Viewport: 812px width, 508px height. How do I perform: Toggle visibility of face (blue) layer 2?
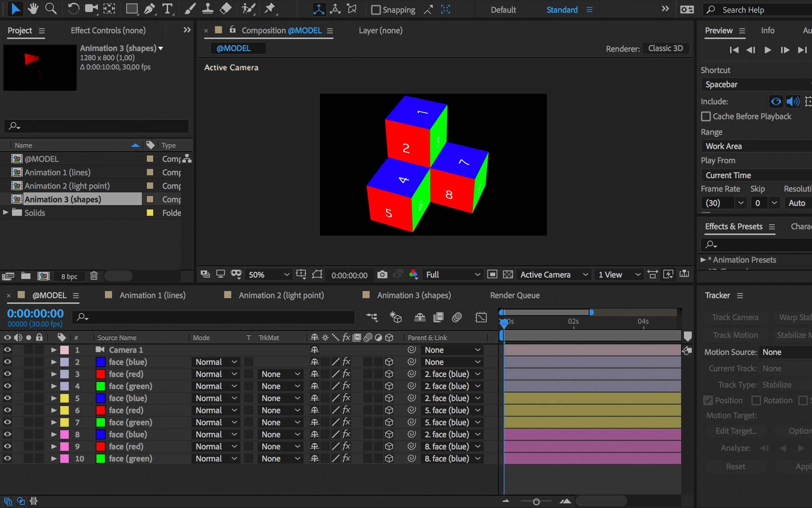[x=7, y=362]
